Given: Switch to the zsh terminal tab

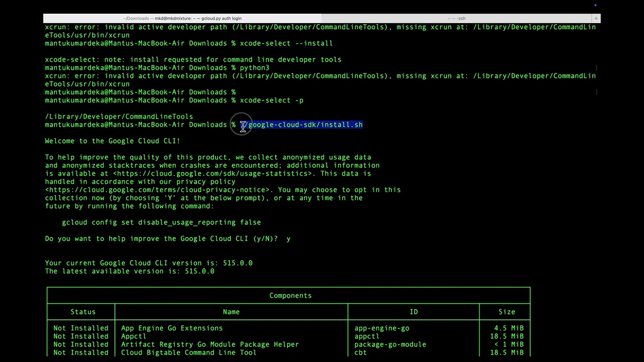Looking at the screenshot, I should coord(456,18).
